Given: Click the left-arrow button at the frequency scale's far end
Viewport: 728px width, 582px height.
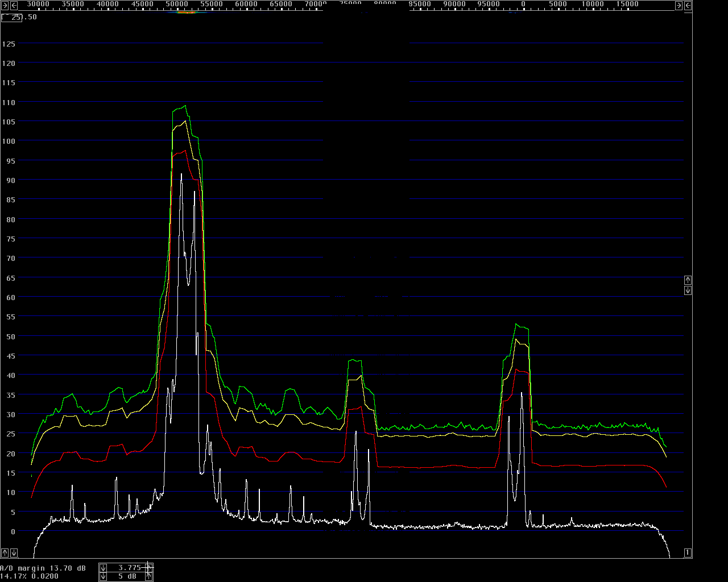Looking at the screenshot, I should tap(688, 6).
